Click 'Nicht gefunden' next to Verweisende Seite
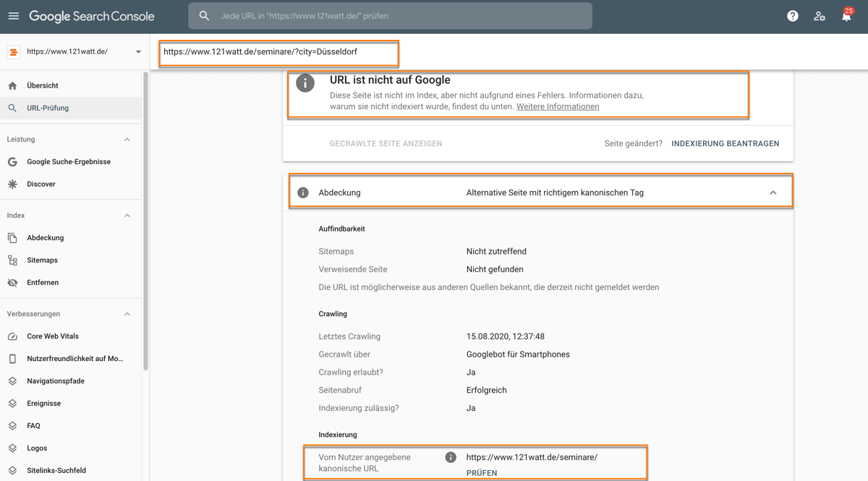Image resolution: width=868 pixels, height=481 pixels. (x=495, y=269)
